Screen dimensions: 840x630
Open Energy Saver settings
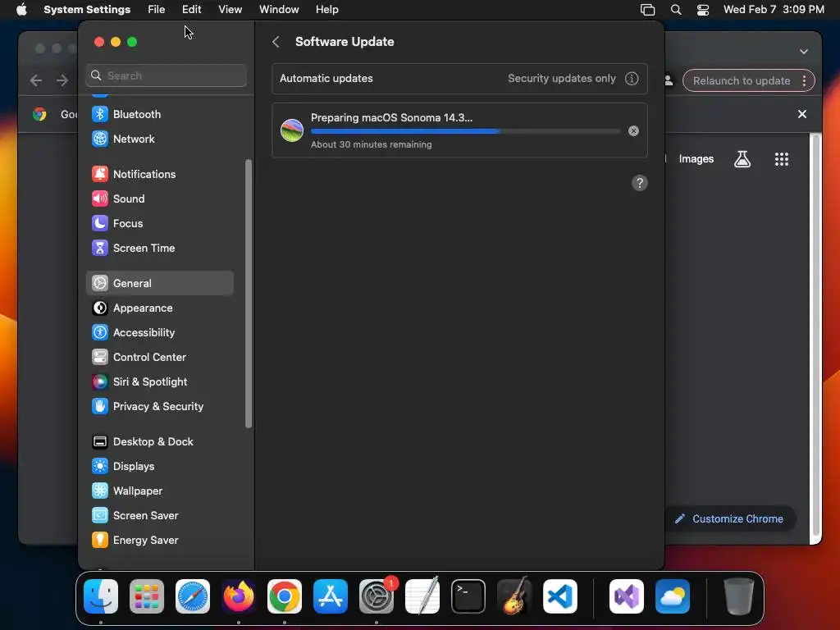160,540
